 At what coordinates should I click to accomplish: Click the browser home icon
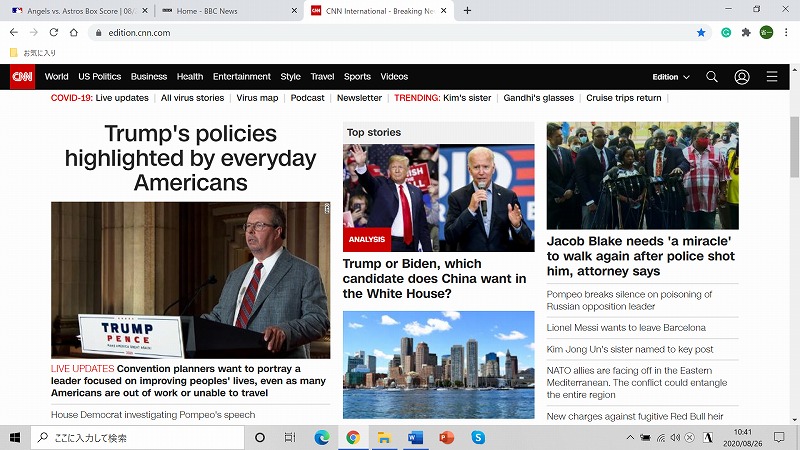click(x=73, y=32)
